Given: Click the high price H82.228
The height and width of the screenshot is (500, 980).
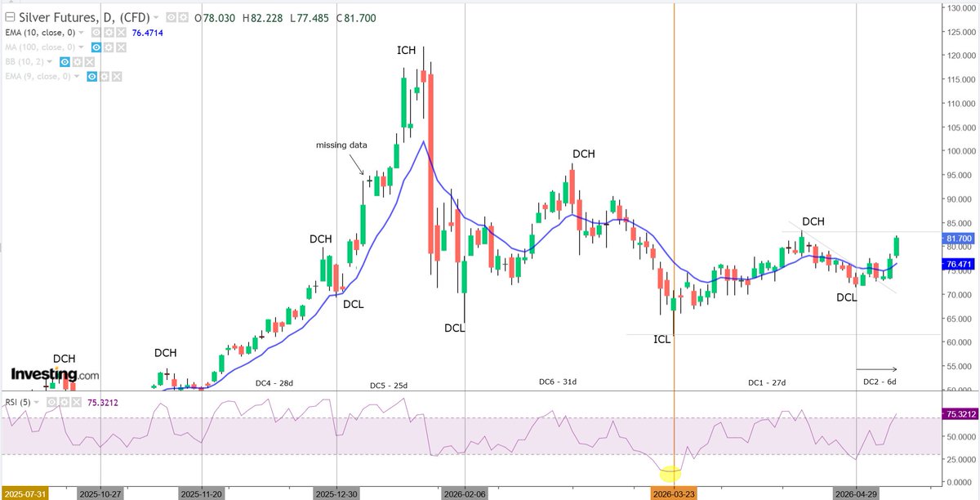Looking at the screenshot, I should coord(262,18).
